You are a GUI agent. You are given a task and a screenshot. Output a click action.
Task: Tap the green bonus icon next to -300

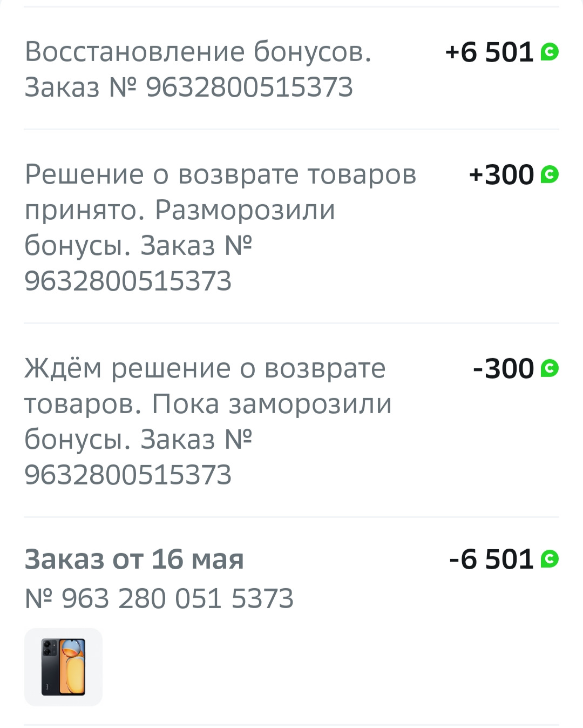[550, 369]
